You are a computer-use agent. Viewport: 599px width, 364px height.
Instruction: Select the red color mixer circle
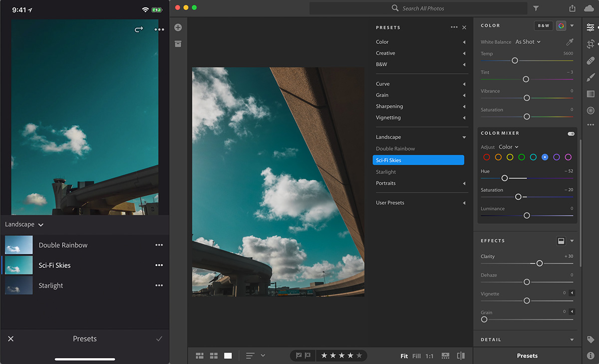coord(487,157)
